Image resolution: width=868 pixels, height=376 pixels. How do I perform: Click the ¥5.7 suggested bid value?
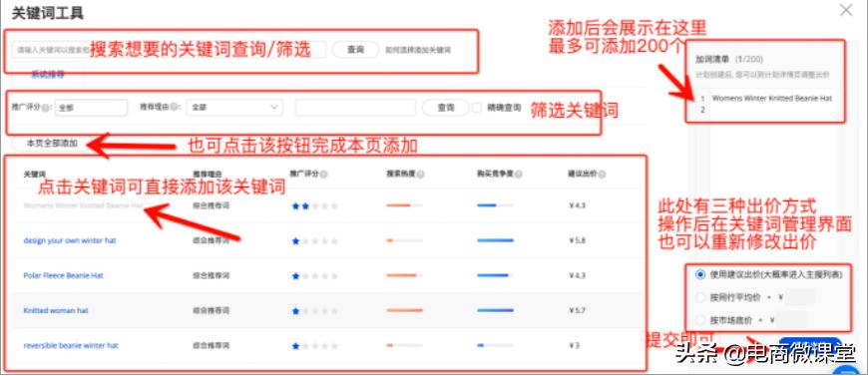point(577,310)
